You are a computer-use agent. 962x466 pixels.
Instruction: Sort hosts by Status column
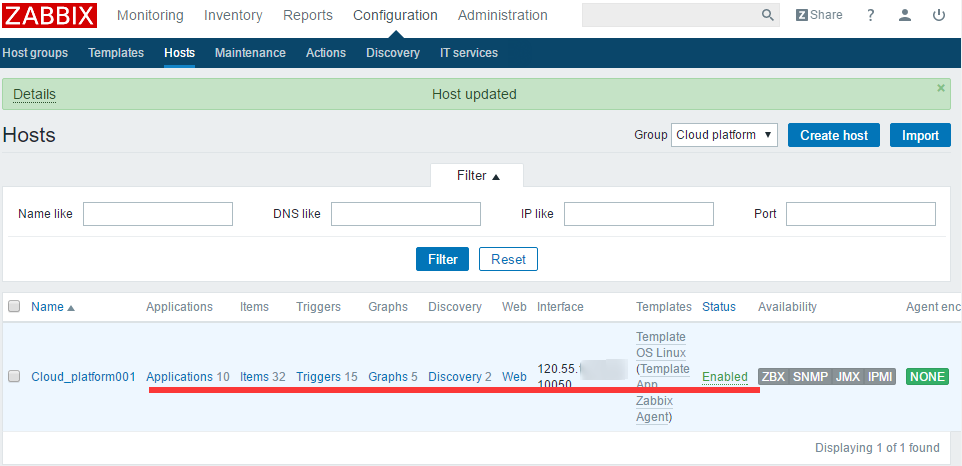pos(718,307)
